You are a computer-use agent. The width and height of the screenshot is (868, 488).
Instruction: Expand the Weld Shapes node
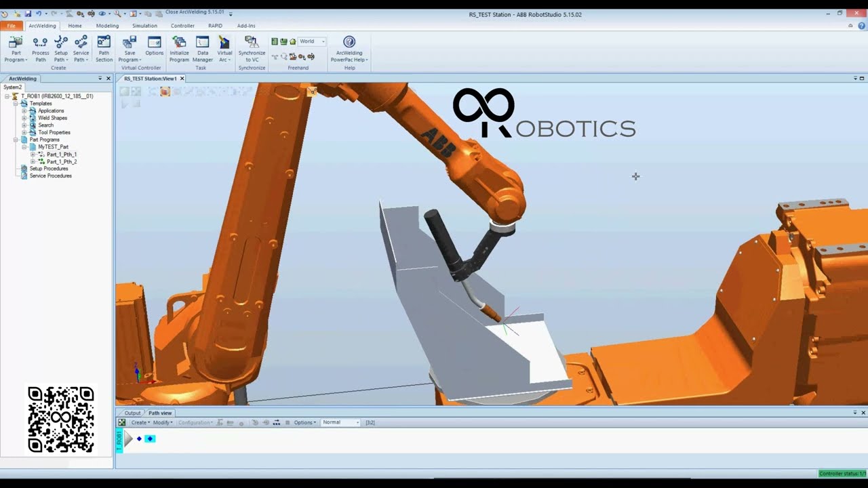[x=24, y=118]
